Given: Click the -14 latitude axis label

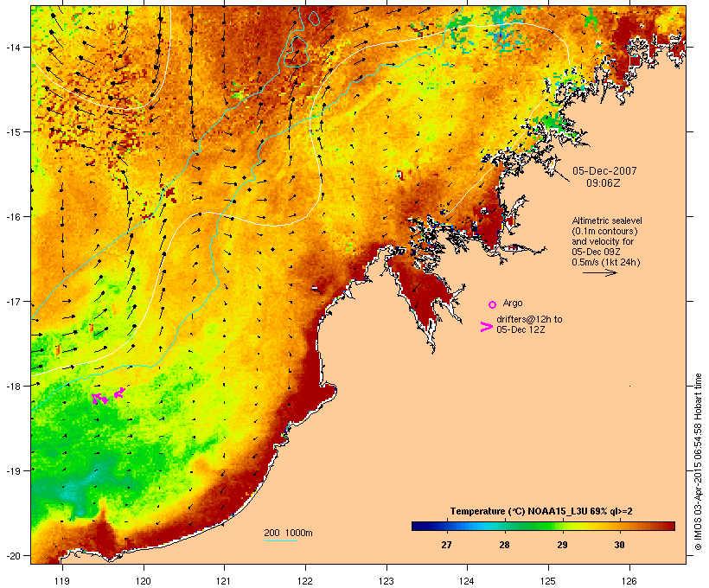Looking at the screenshot, I should pyautogui.click(x=12, y=47).
